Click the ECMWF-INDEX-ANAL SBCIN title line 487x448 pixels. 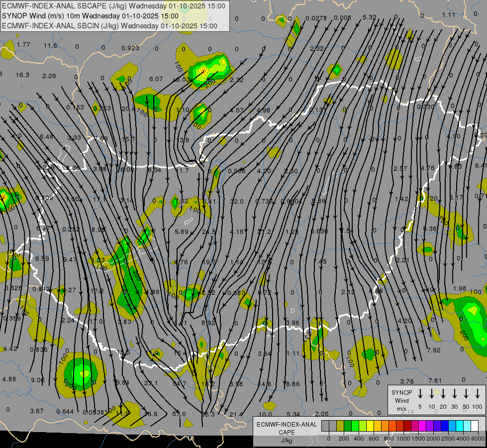click(x=109, y=26)
